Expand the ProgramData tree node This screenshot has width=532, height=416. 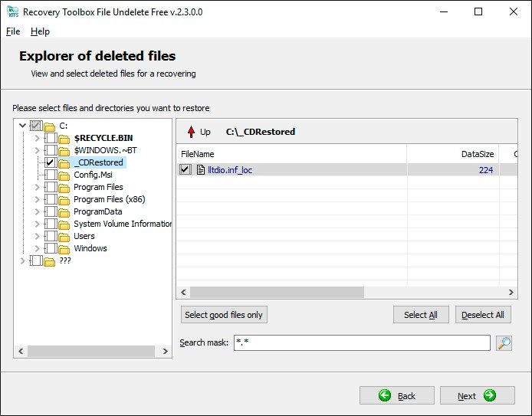click(37, 211)
